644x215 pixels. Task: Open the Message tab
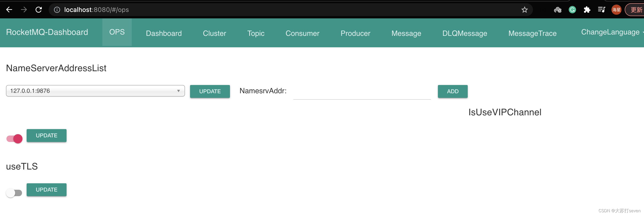(406, 33)
